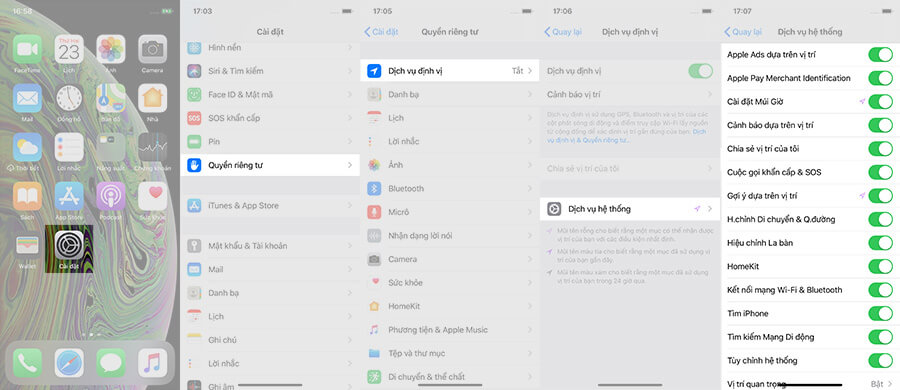Toggle Cuộc gọi khẩn cấp & SOS switch

[x=880, y=172]
